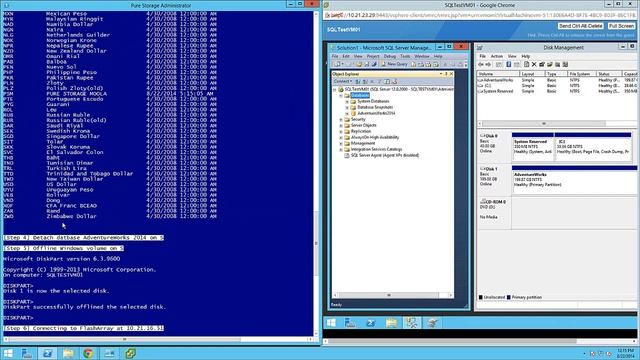Viewport: 640px width, 360px height.
Task: Select the C: partition block on Disk 0
Action: point(593,147)
